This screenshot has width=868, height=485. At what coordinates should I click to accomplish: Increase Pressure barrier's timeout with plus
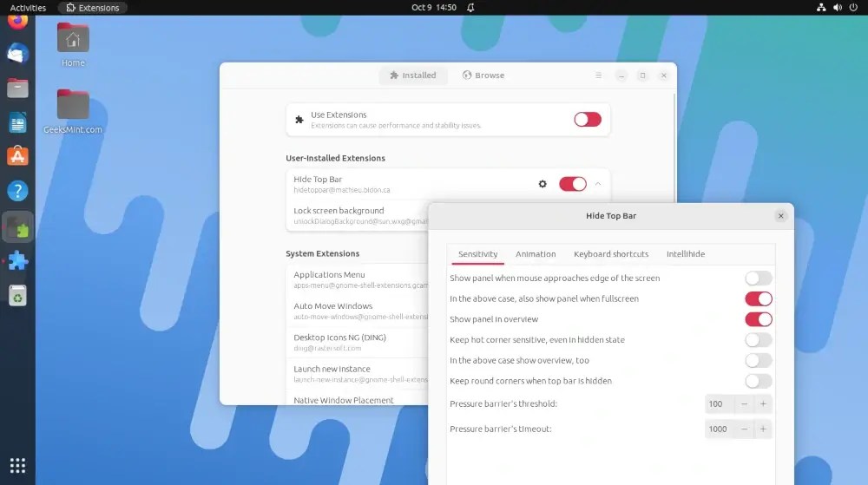point(763,429)
